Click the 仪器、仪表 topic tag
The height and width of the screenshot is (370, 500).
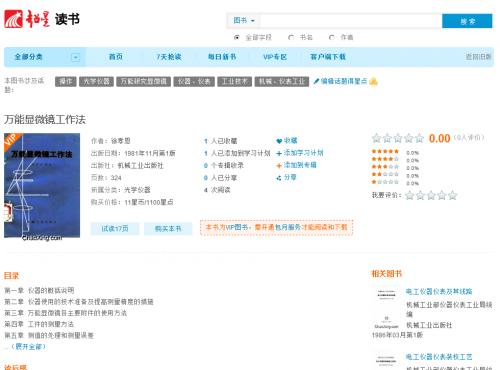[x=194, y=81]
